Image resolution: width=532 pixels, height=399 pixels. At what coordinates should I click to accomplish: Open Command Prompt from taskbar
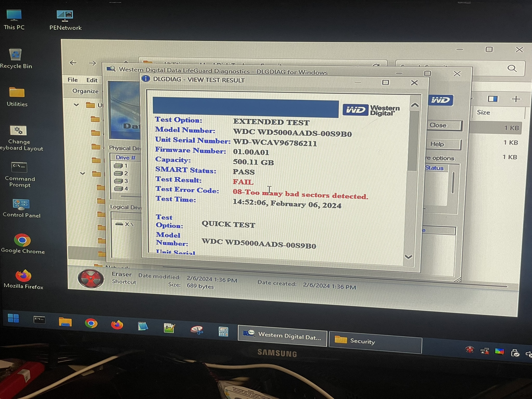[x=39, y=320]
